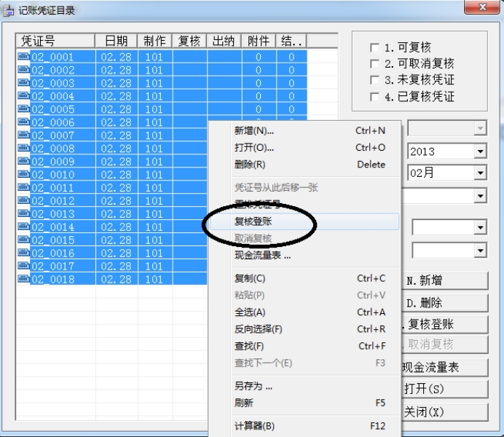This screenshot has width=504, height=437.
Task: Tick the 3.未复核凭证 checkbox
Action: 374,80
